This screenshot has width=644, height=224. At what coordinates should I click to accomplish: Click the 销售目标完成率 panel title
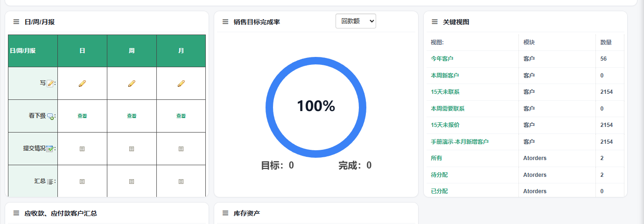(x=257, y=22)
